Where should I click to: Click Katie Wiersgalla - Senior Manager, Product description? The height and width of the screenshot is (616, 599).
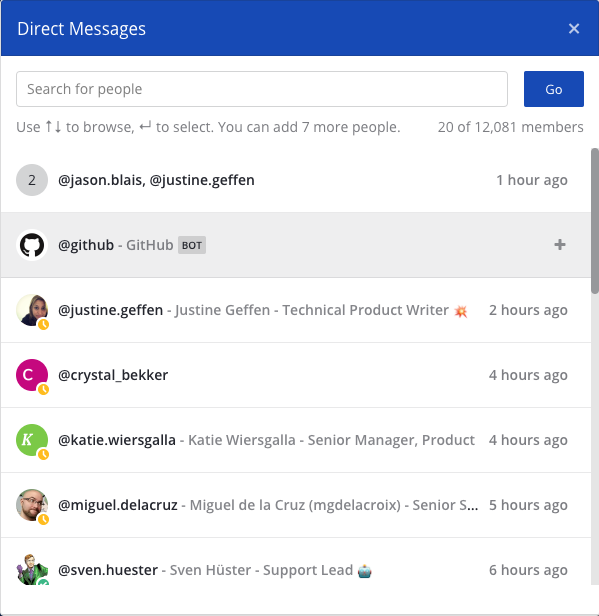(332, 440)
